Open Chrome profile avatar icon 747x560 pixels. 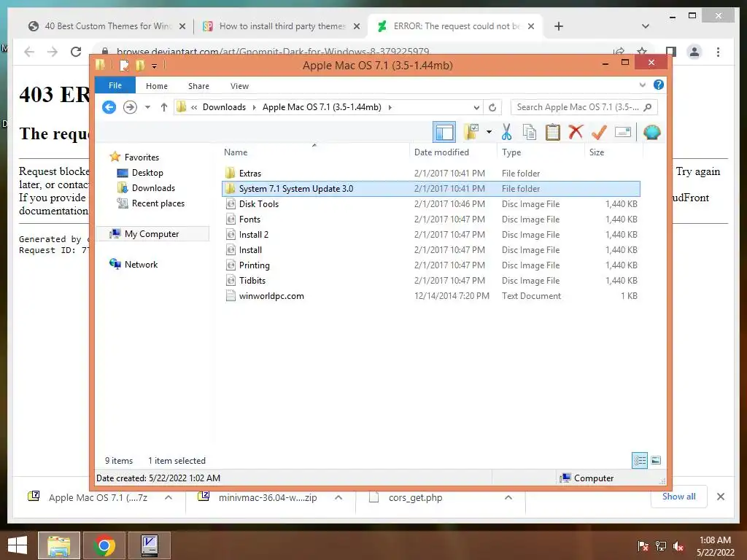(694, 52)
